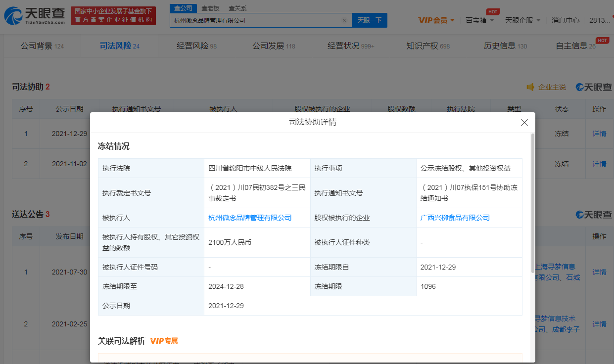Open the 公司发展 tab
The image size is (614, 364).
274,46
